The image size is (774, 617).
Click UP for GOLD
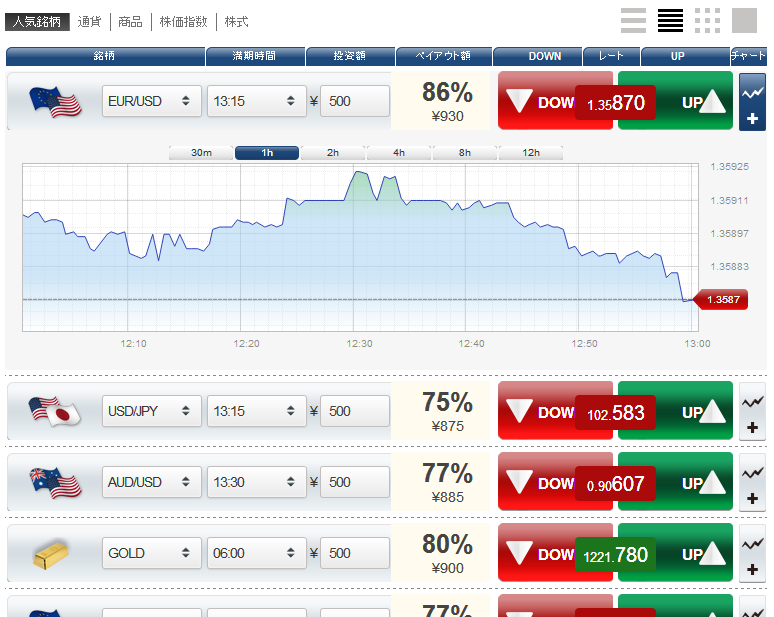pyautogui.click(x=695, y=552)
